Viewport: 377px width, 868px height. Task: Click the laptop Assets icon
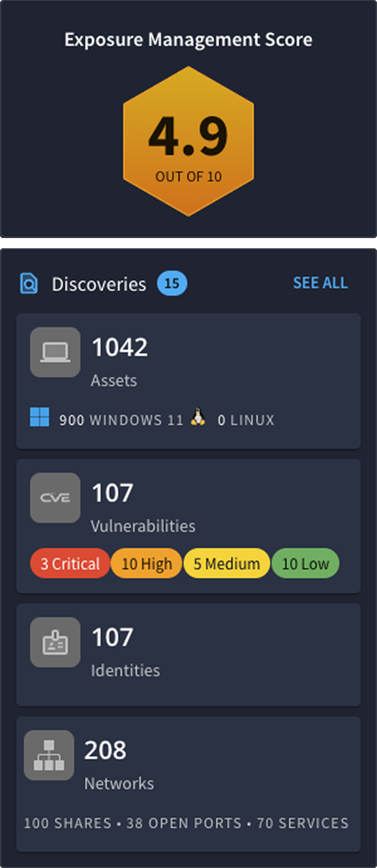pyautogui.click(x=55, y=352)
